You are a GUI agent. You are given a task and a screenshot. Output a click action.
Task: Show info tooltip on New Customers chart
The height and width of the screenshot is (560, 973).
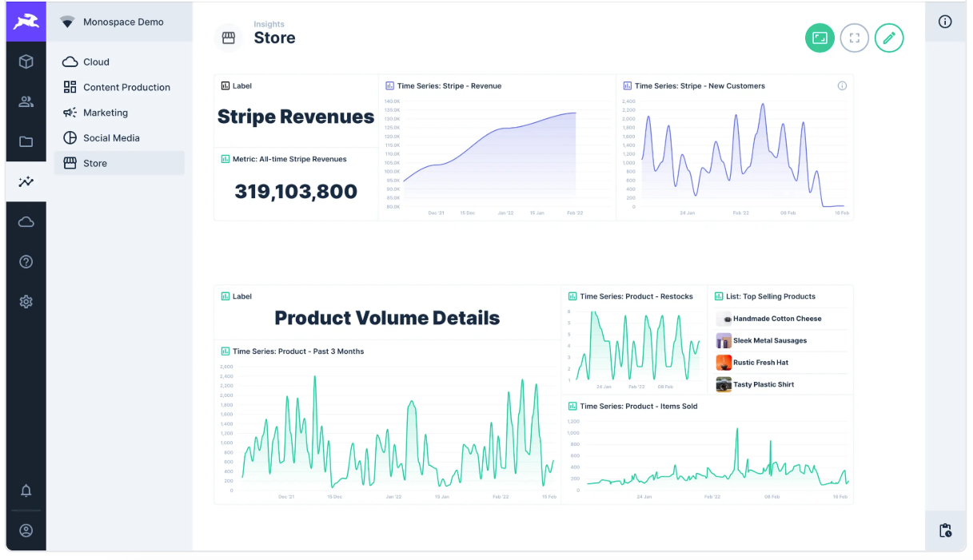(842, 85)
